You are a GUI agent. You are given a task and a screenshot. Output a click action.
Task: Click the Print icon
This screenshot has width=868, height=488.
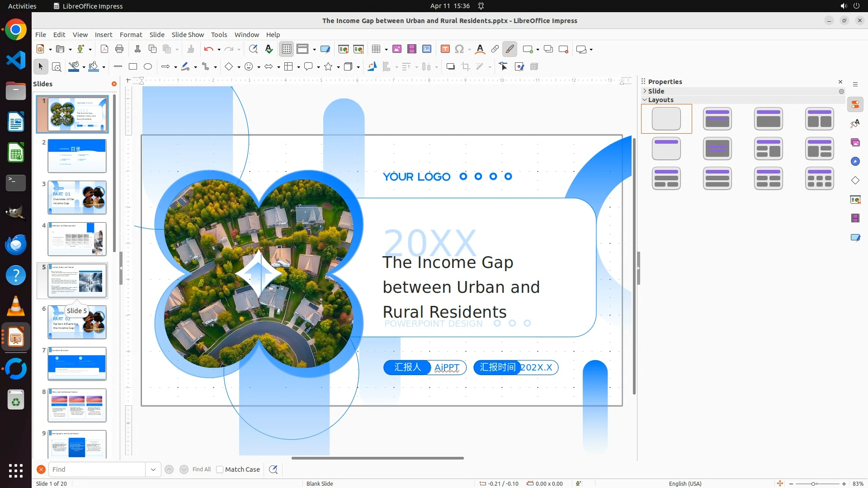click(x=119, y=49)
